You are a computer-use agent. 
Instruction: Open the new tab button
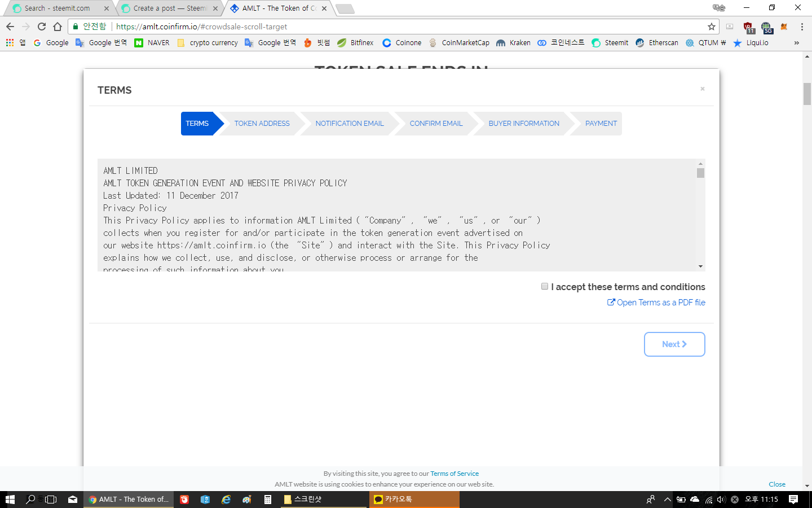345,8
